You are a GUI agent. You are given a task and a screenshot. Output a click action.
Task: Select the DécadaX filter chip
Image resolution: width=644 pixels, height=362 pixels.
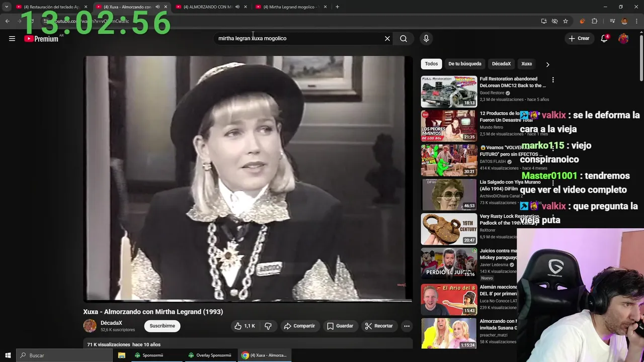pos(501,64)
